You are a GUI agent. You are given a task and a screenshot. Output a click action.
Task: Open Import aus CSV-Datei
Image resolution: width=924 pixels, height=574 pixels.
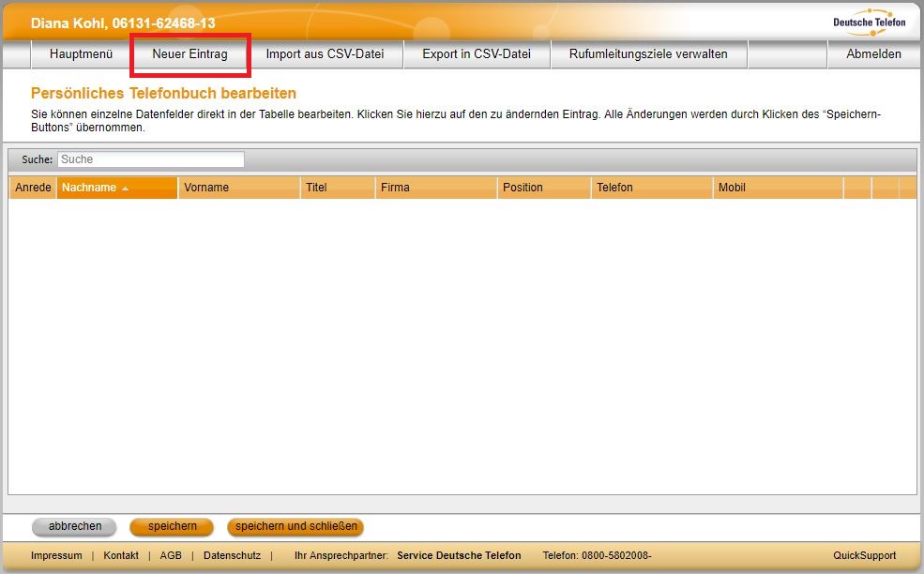coord(325,54)
